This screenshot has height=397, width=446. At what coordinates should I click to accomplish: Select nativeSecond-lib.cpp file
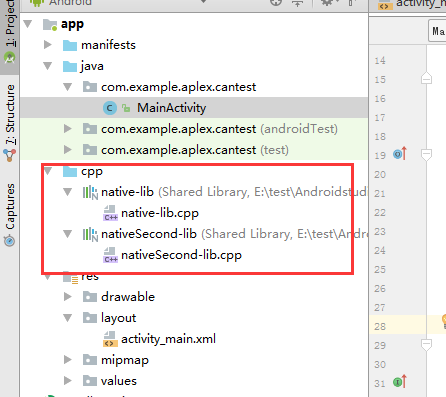pyautogui.click(x=181, y=255)
